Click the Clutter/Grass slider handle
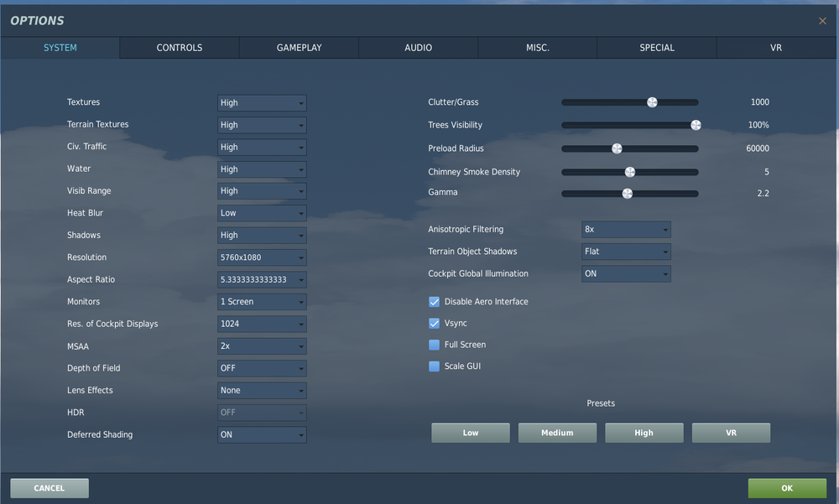Screen dimensions: 839x504 point(652,102)
